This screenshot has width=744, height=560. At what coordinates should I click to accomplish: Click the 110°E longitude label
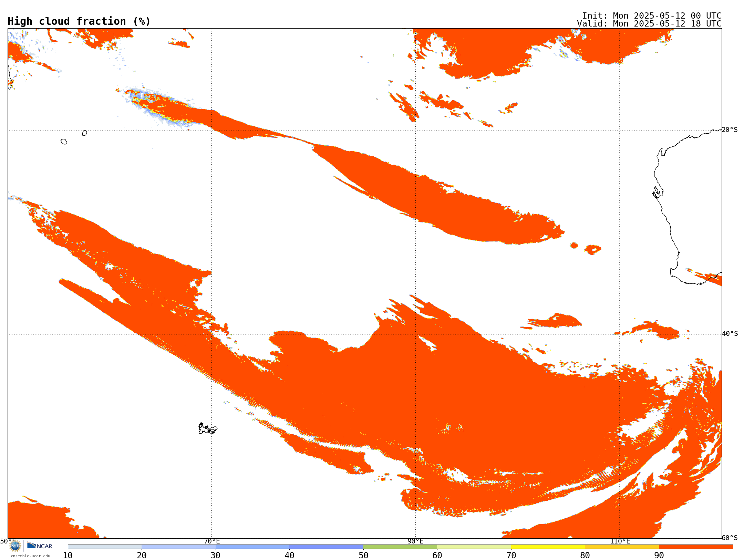click(x=620, y=541)
